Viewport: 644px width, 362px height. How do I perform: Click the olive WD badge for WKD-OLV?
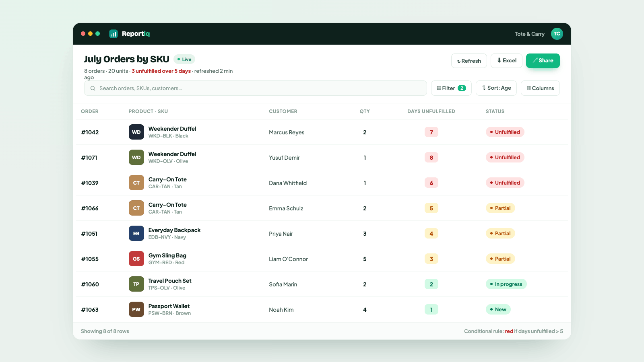(x=136, y=157)
